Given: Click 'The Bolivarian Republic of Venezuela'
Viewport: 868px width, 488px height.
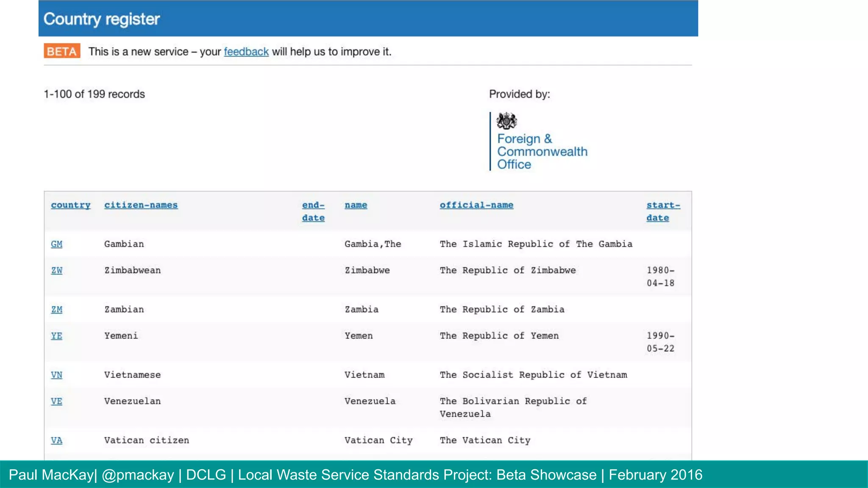Looking at the screenshot, I should coord(513,408).
